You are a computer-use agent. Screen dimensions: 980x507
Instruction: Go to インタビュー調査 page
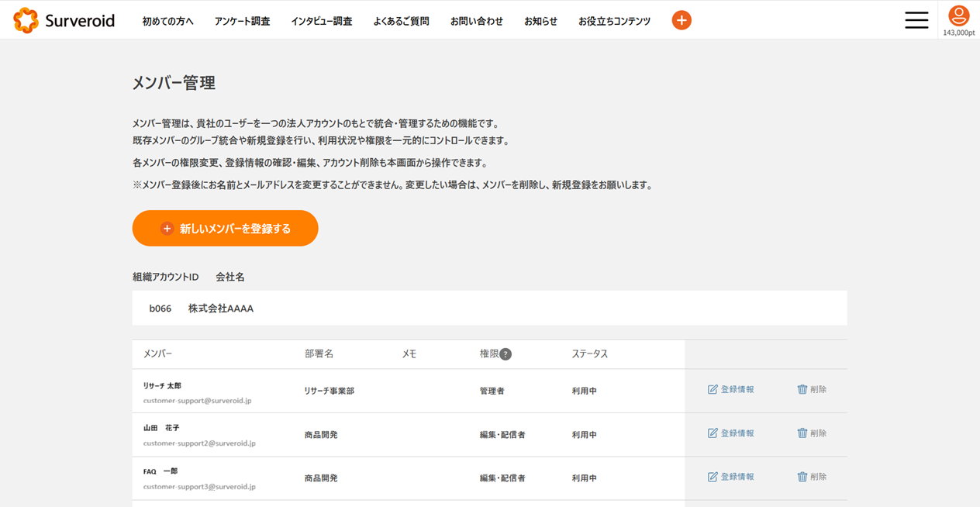click(321, 22)
